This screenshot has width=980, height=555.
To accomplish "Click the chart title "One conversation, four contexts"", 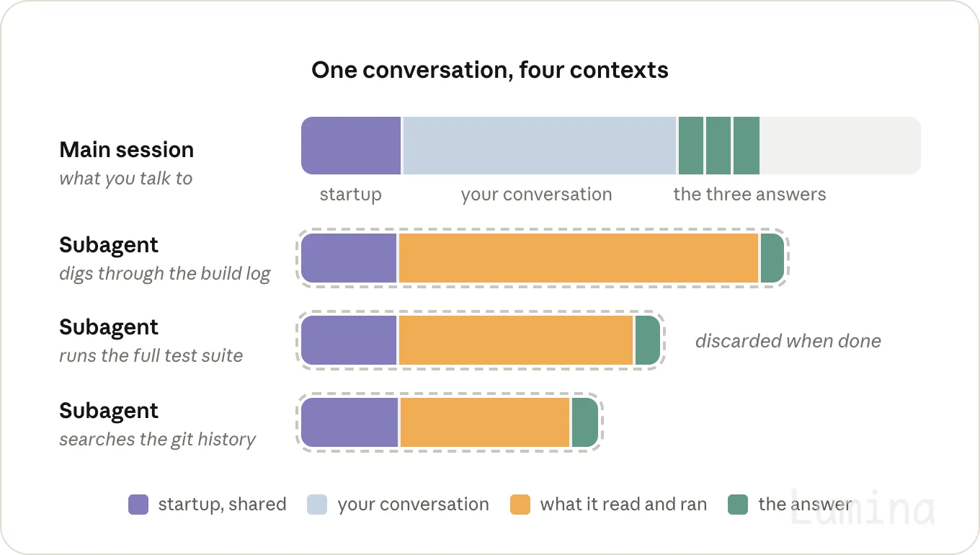I will click(490, 70).
